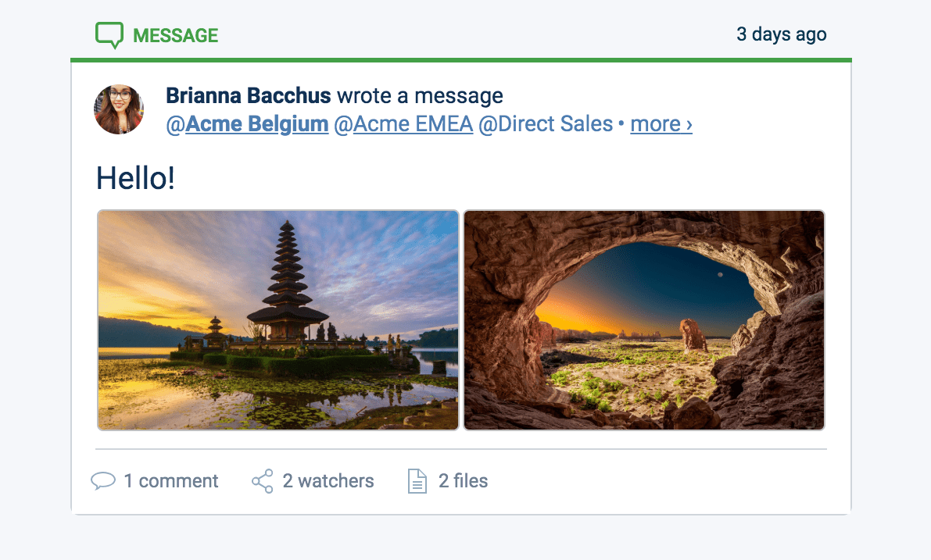Image resolution: width=931 pixels, height=560 pixels.
Task: Expand recipients with the more link
Action: [661, 124]
